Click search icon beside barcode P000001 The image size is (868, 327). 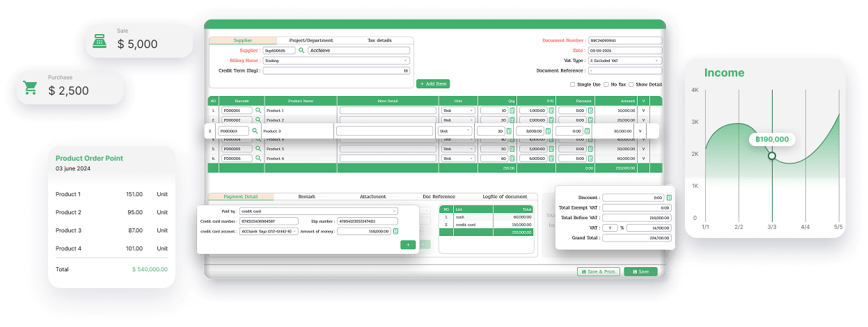pyautogui.click(x=258, y=111)
